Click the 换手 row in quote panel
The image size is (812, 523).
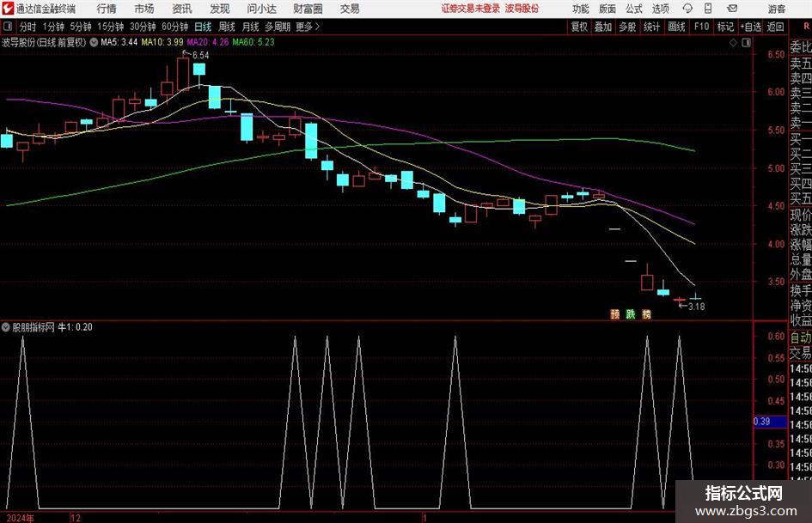click(801, 290)
